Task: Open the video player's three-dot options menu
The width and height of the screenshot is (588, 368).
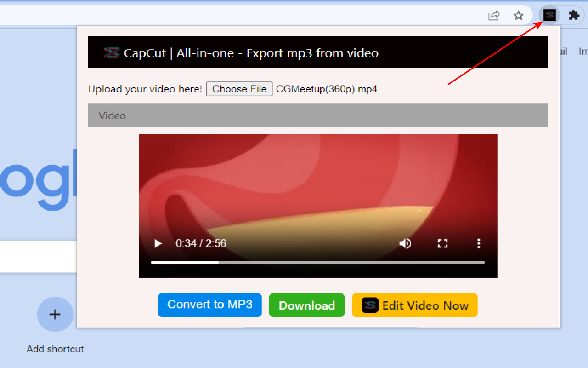Action: tap(478, 243)
